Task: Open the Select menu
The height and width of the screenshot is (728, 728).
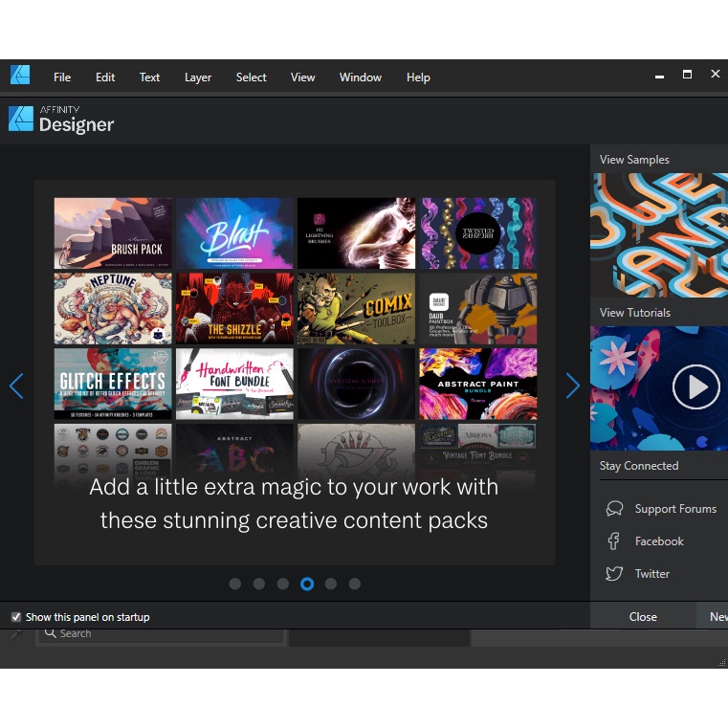Action: (252, 77)
